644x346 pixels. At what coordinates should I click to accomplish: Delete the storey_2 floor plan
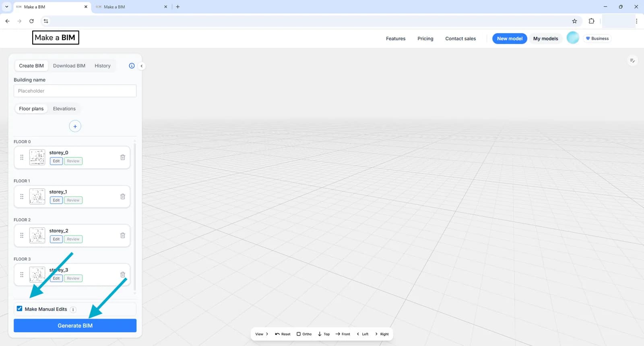123,235
